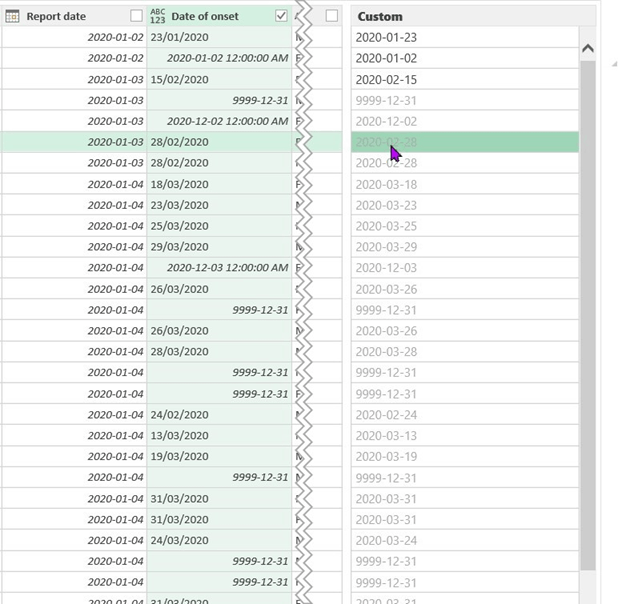Select the Date of onset column header
The image size is (618, 604).
coord(219,16)
